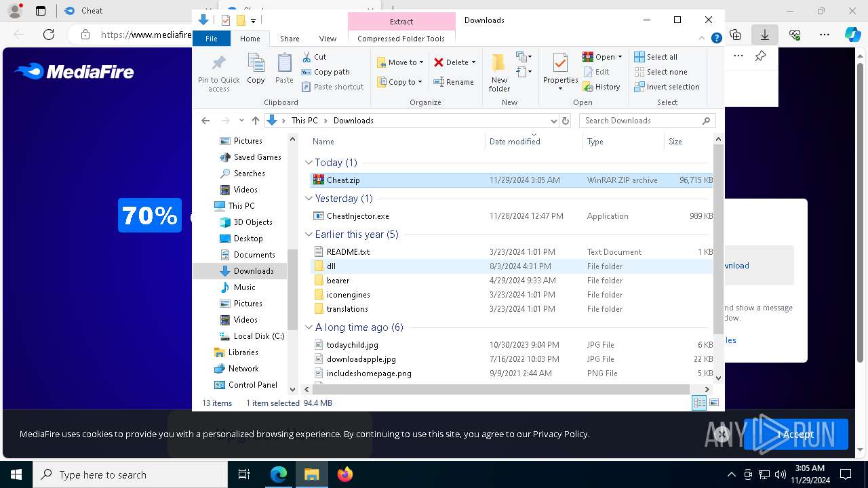The image size is (868, 488).
Task: Click Paste shortcut in ribbon
Action: pyautogui.click(x=332, y=87)
